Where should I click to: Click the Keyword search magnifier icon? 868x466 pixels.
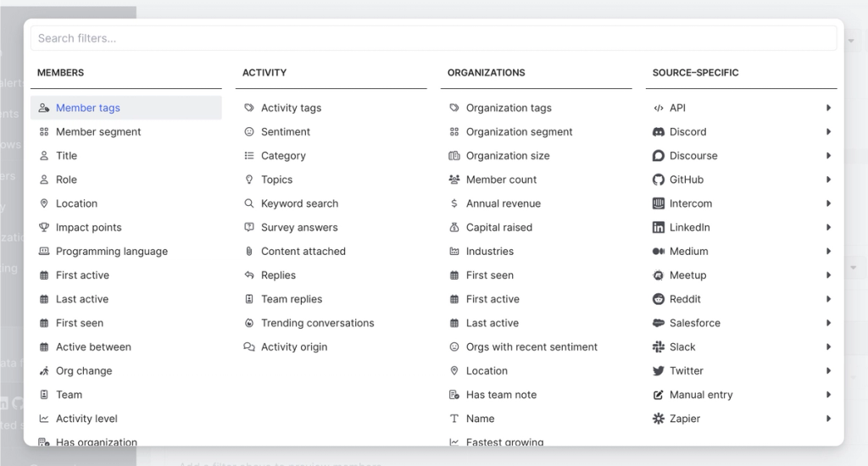point(249,204)
